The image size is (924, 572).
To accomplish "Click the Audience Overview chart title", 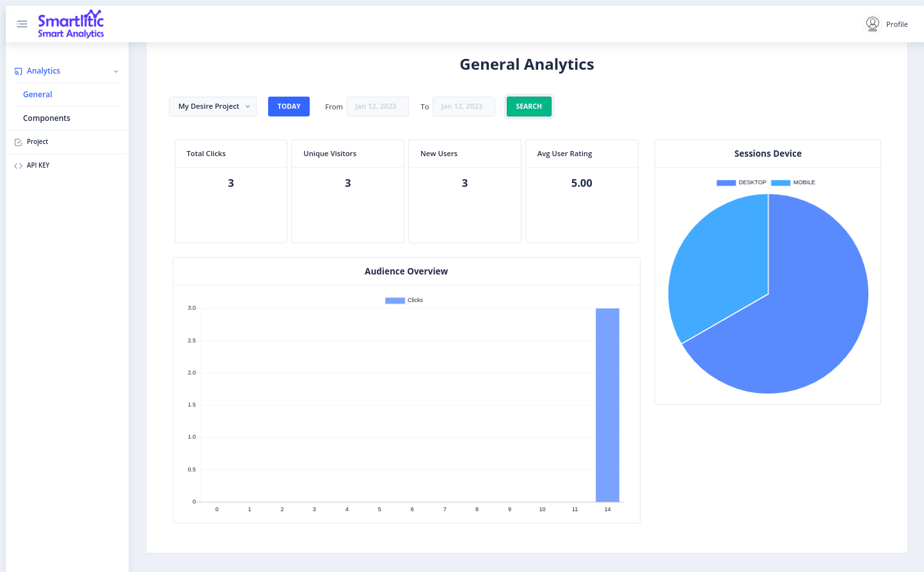I will [x=406, y=271].
